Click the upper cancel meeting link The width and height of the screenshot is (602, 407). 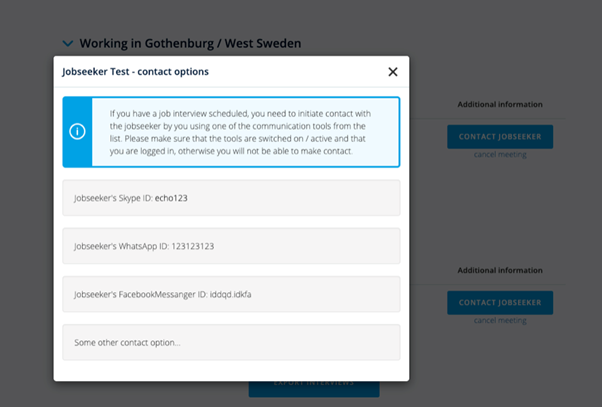[500, 154]
